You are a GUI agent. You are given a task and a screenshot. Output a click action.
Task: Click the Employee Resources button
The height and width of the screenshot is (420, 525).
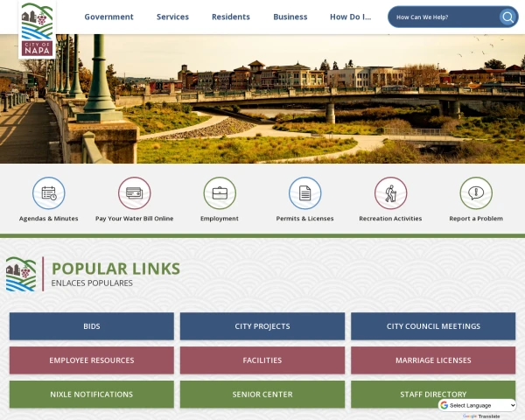pos(92,360)
